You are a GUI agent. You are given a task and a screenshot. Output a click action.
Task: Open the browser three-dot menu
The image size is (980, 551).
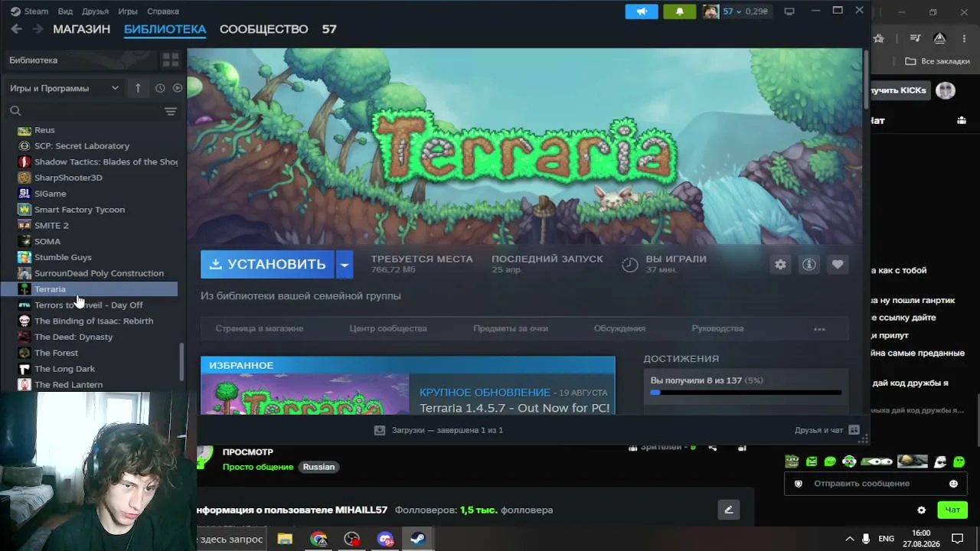[965, 38]
